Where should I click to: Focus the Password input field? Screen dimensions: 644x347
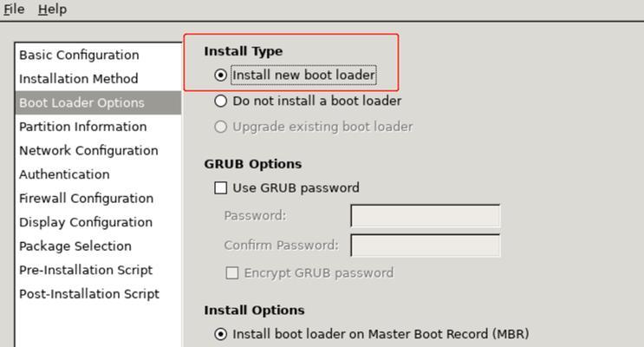pyautogui.click(x=426, y=215)
